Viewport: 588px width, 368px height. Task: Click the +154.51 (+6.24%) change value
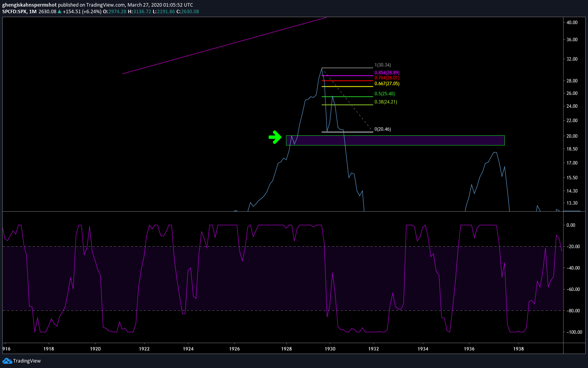pyautogui.click(x=82, y=12)
